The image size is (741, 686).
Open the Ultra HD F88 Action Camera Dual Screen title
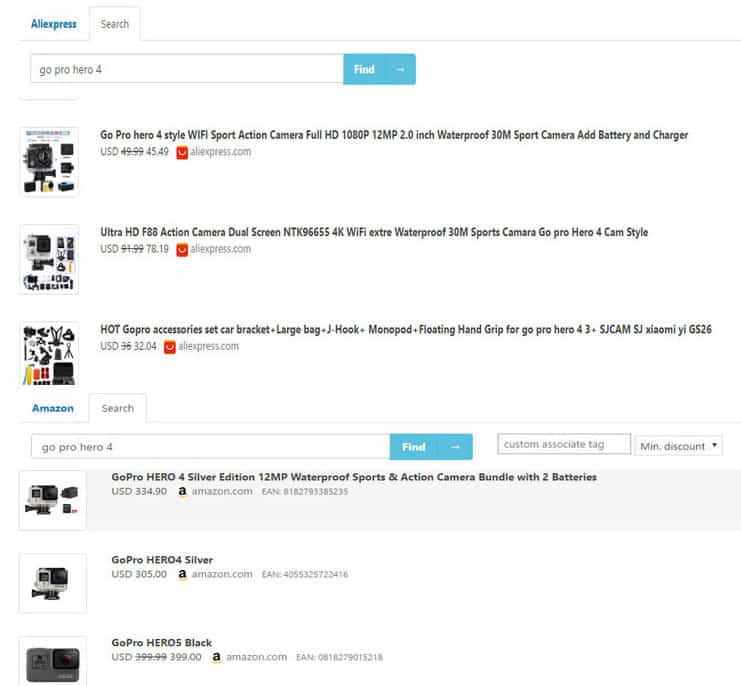374,232
